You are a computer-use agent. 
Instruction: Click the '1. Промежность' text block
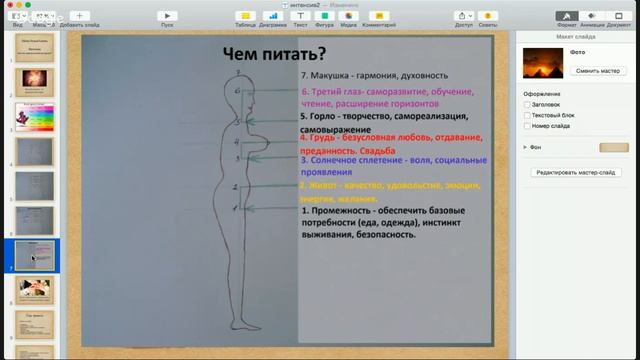click(x=383, y=222)
